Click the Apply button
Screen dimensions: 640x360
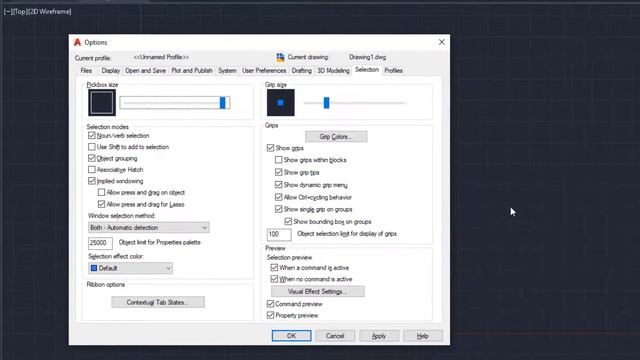(x=379, y=336)
